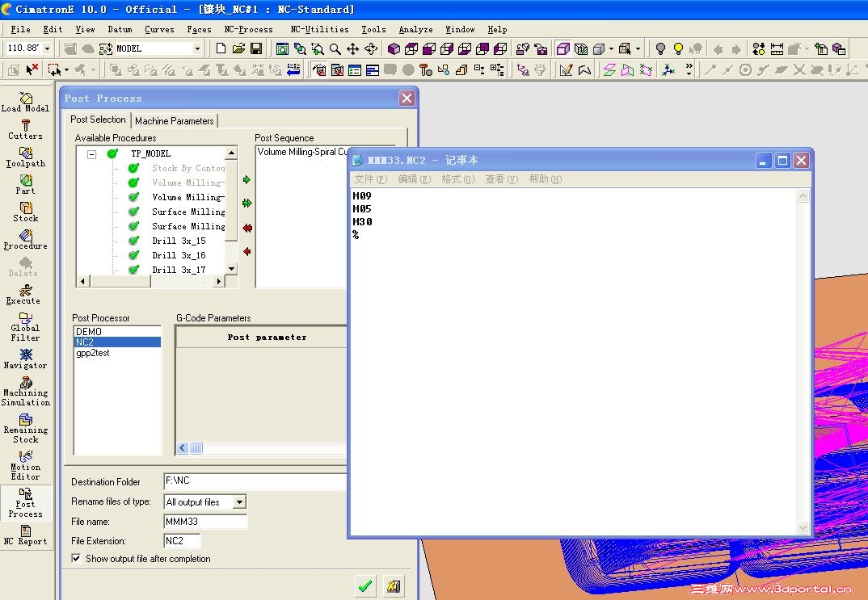Click the Post Process sidebar icon
The height and width of the screenshot is (600, 868).
click(x=26, y=502)
